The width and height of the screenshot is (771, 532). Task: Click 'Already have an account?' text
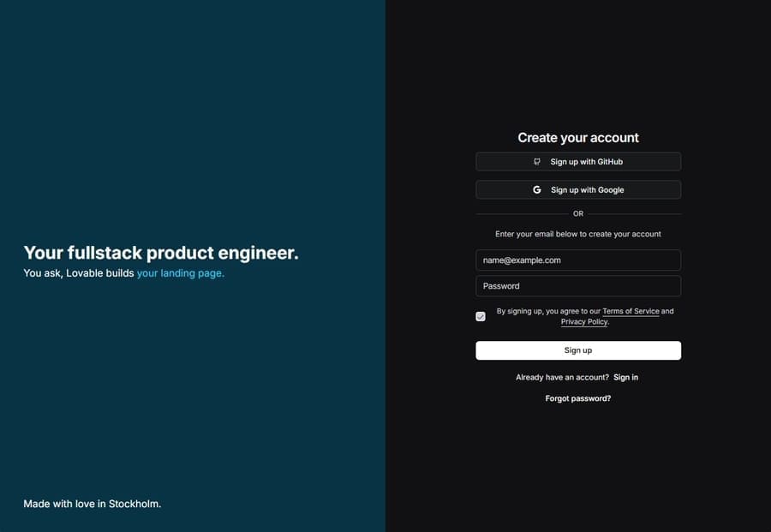[x=562, y=377]
